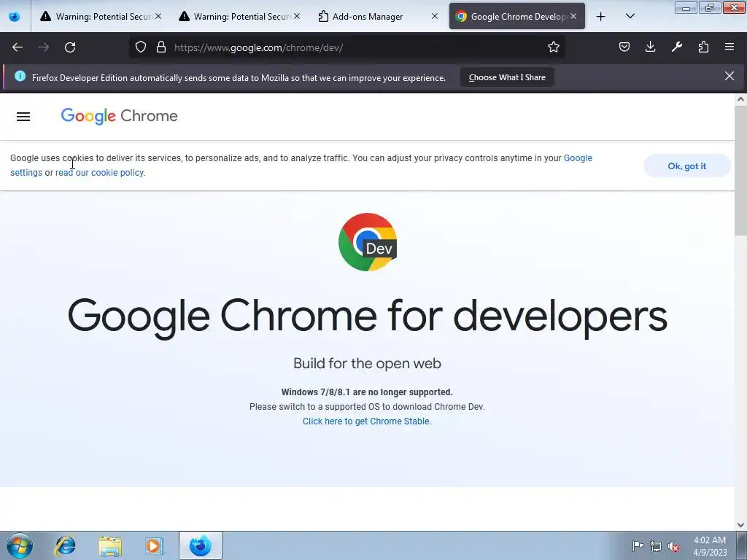This screenshot has width=747, height=560.
Task: Click the Windows 7/8/8.1 not supported text
Action: click(367, 392)
